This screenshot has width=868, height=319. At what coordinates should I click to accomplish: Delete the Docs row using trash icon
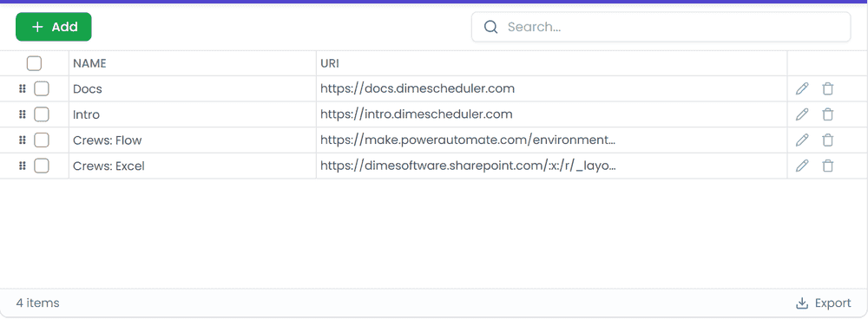click(827, 88)
